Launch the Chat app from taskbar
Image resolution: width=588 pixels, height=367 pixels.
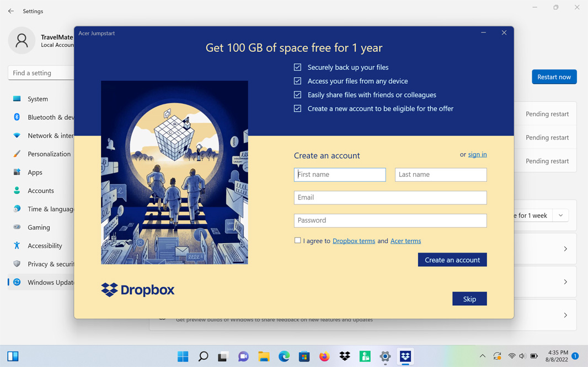[243, 356]
